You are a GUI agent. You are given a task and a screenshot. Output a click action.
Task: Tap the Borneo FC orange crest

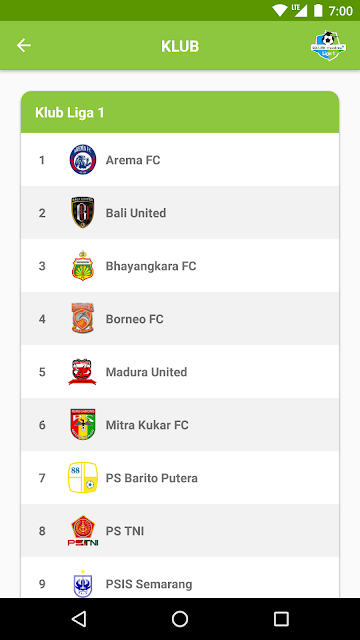[83, 318]
